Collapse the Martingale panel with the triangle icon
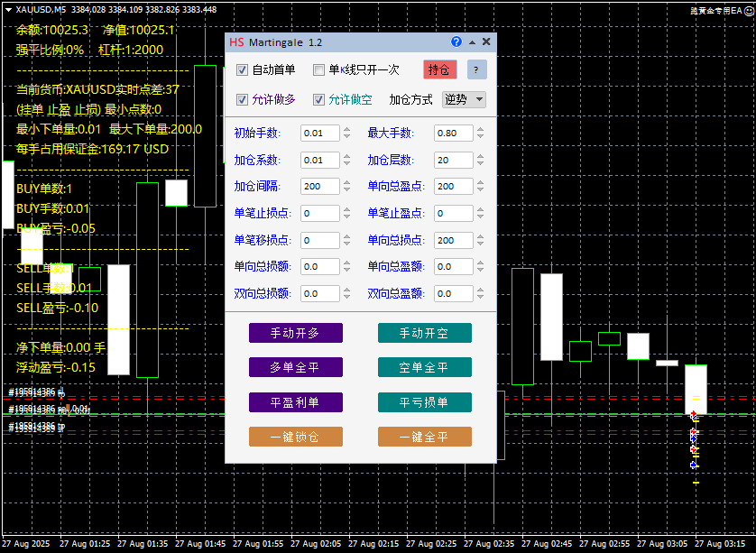This screenshot has width=756, height=553. [x=472, y=42]
